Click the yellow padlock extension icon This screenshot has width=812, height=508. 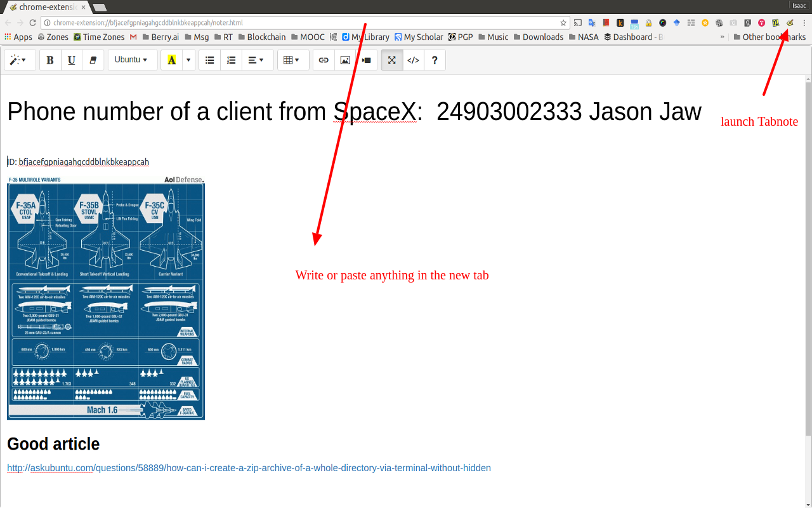648,23
